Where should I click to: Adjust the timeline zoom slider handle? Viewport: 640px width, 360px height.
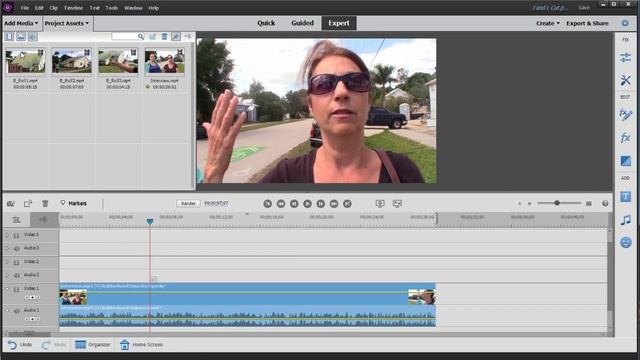click(x=557, y=203)
